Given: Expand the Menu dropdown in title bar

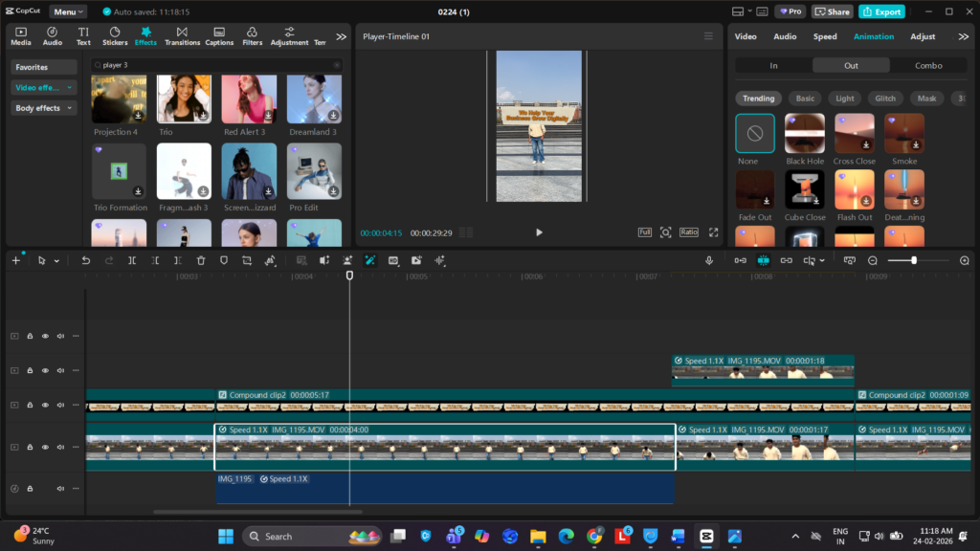Looking at the screenshot, I should tap(68, 11).
